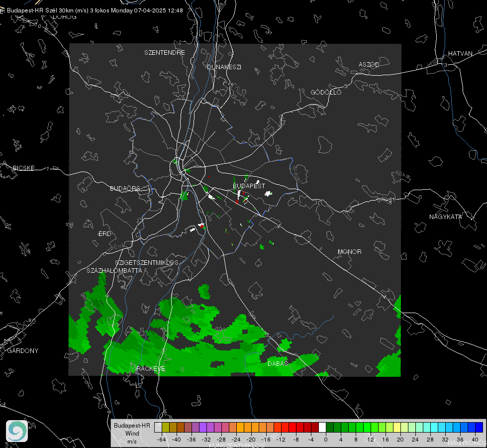Click the RACKEVE town label
This screenshot has width=487, height=448.
tap(151, 369)
